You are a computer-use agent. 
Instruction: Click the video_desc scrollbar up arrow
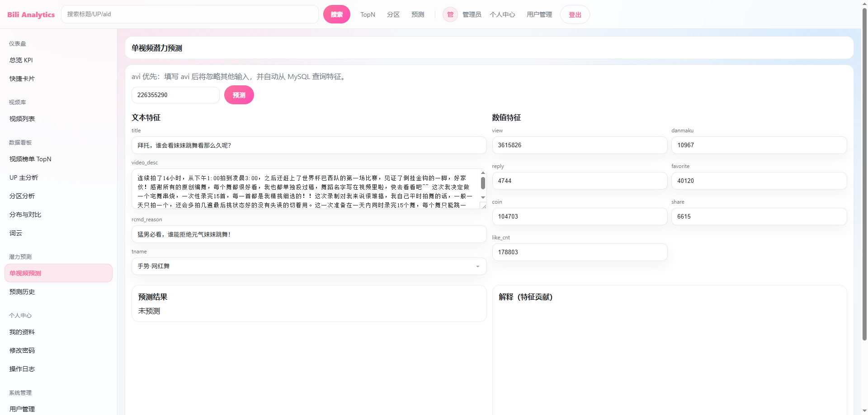483,173
